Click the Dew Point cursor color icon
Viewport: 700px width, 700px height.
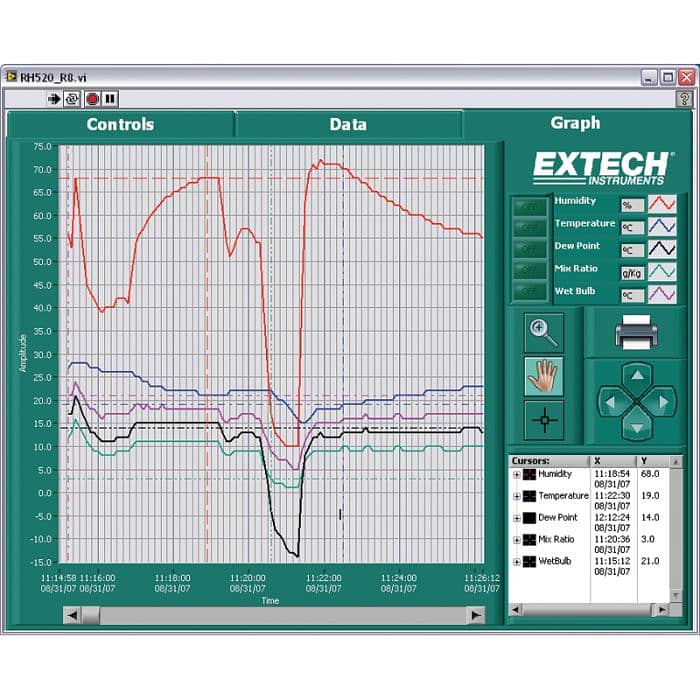(529, 518)
